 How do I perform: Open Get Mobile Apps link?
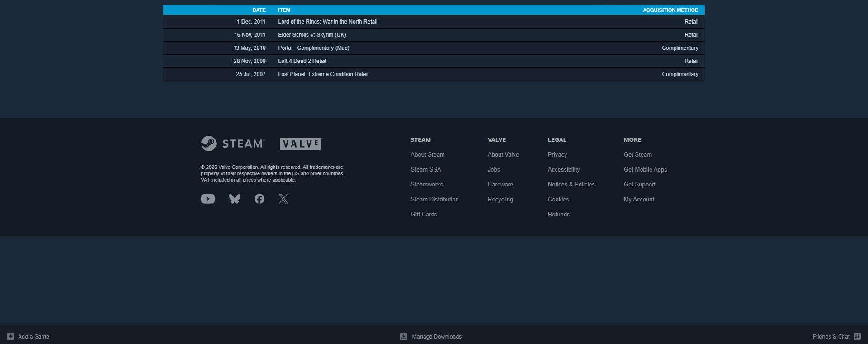click(x=645, y=170)
